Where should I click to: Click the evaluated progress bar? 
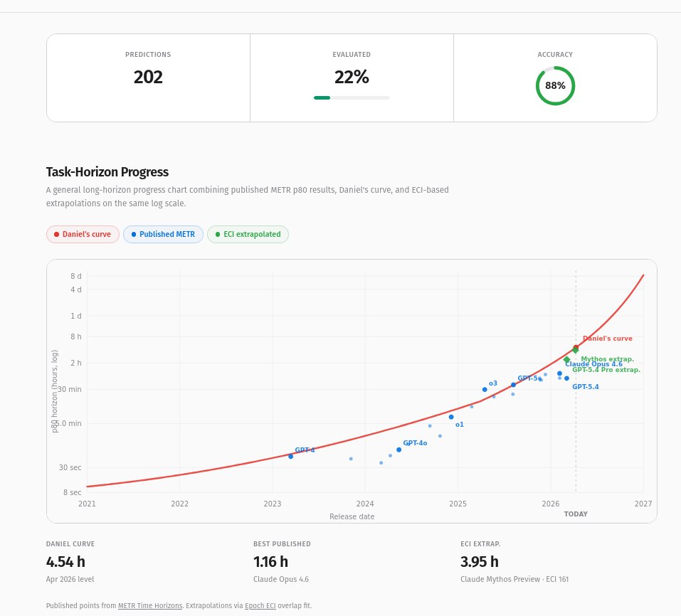352,97
